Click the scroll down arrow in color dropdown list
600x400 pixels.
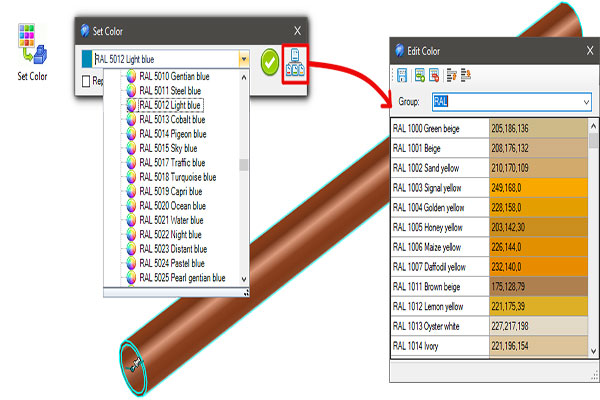coord(244,279)
